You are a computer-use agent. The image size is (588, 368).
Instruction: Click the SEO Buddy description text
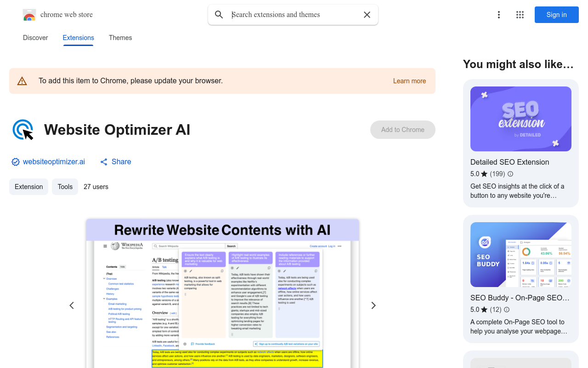(x=519, y=327)
